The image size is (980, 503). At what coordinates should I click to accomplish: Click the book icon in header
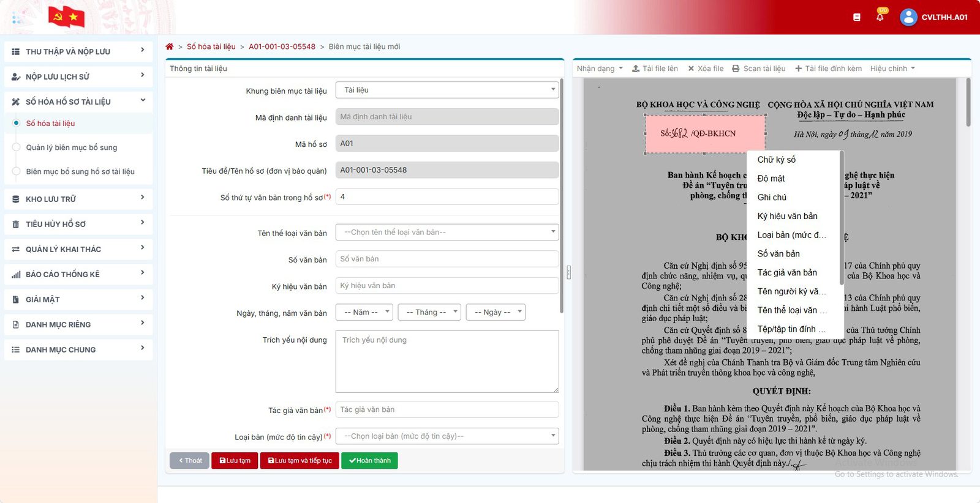point(856,17)
